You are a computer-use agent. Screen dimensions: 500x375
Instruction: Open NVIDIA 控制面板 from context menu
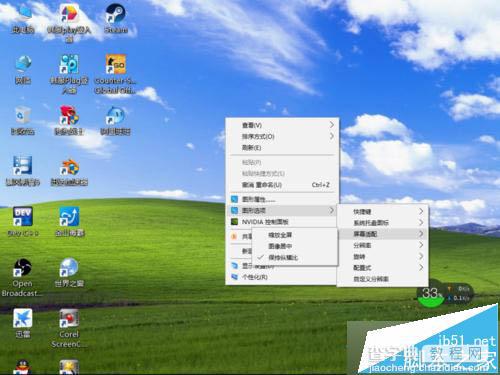pyautogui.click(x=282, y=222)
